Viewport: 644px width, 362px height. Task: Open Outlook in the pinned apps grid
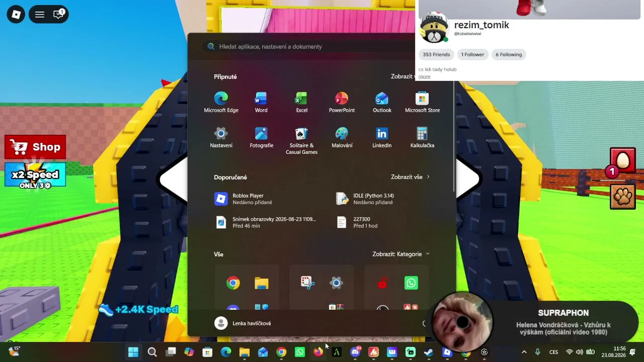[x=382, y=103]
